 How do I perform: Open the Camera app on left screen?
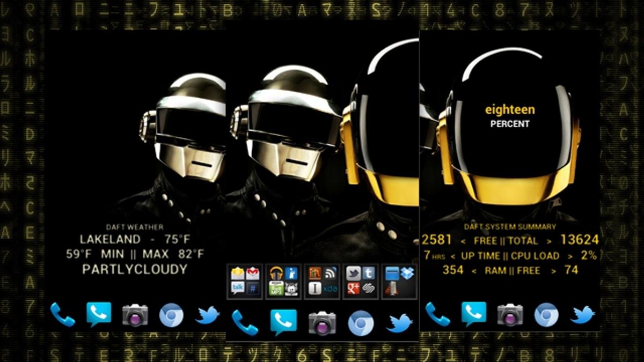click(x=135, y=315)
